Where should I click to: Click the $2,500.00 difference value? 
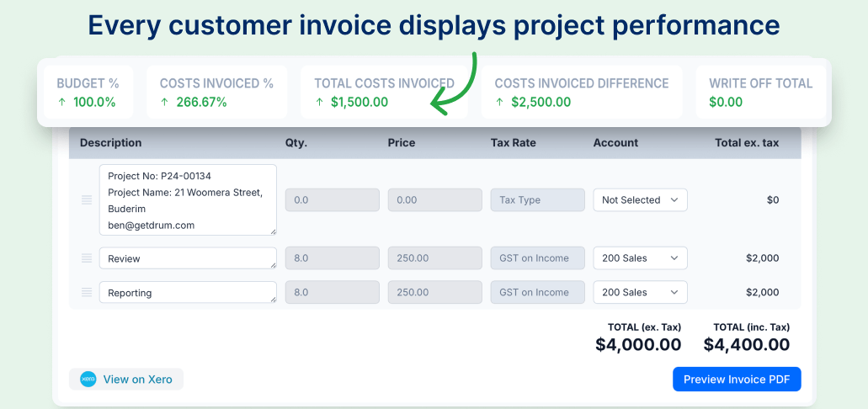(541, 102)
